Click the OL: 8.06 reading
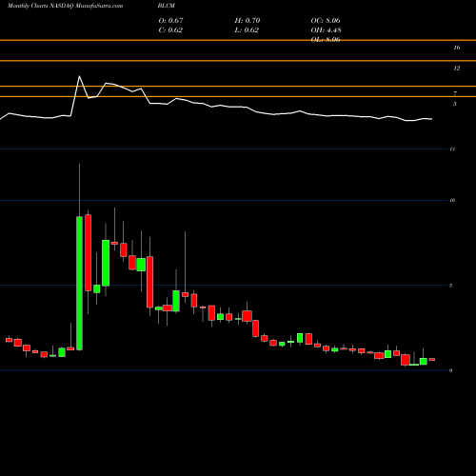476x476 pixels. 326,39
